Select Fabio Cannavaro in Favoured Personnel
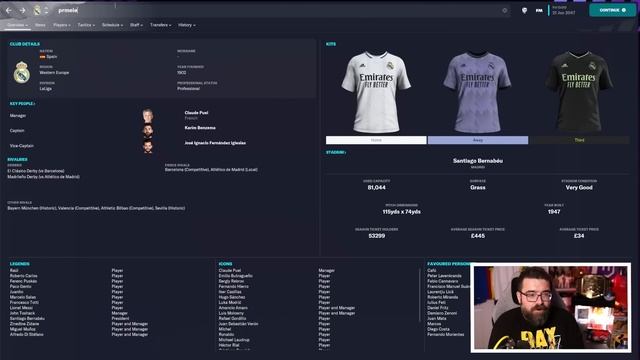The height and width of the screenshot is (360, 640). (443, 281)
